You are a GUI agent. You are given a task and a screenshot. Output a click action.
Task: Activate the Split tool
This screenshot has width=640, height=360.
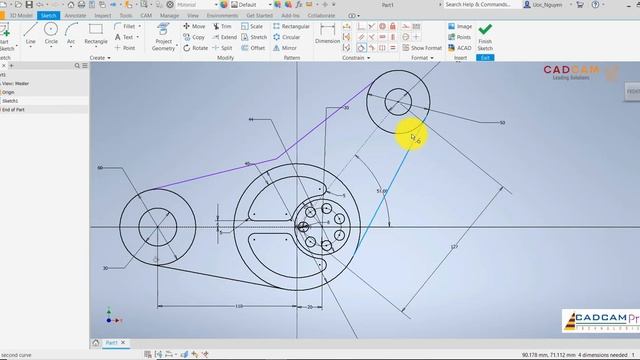coord(222,48)
